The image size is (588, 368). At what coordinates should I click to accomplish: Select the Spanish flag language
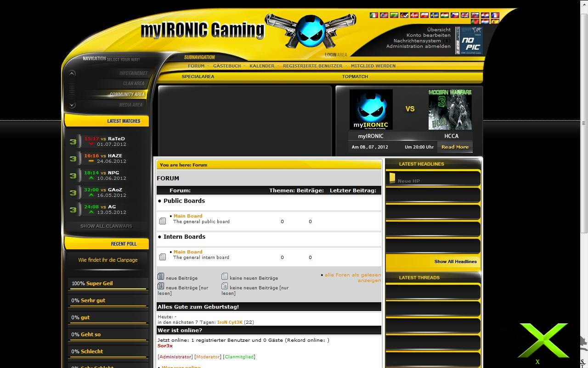click(x=495, y=22)
